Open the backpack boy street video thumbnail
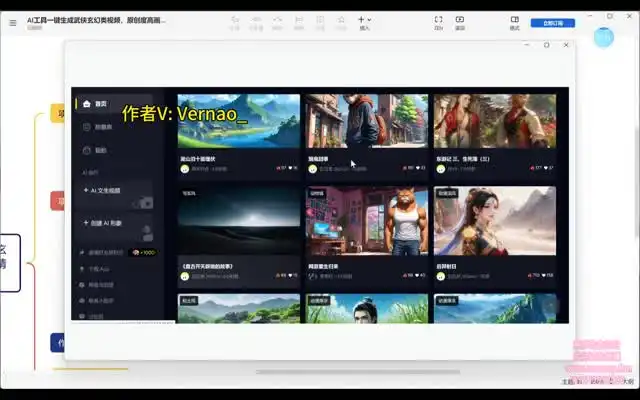 [366, 121]
